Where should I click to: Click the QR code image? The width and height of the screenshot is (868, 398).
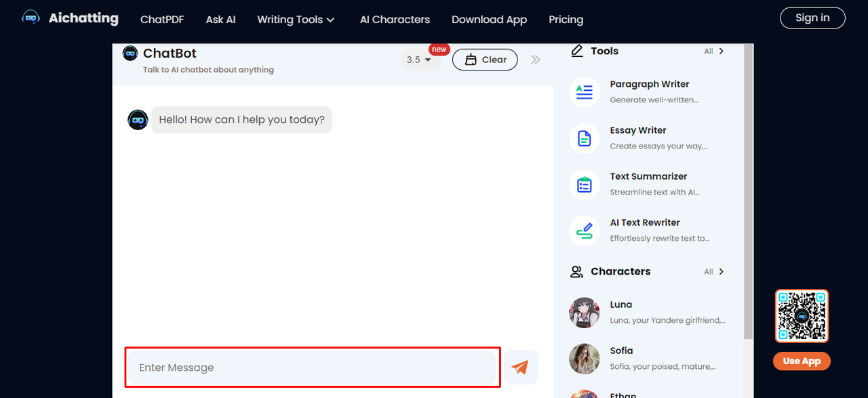click(802, 316)
